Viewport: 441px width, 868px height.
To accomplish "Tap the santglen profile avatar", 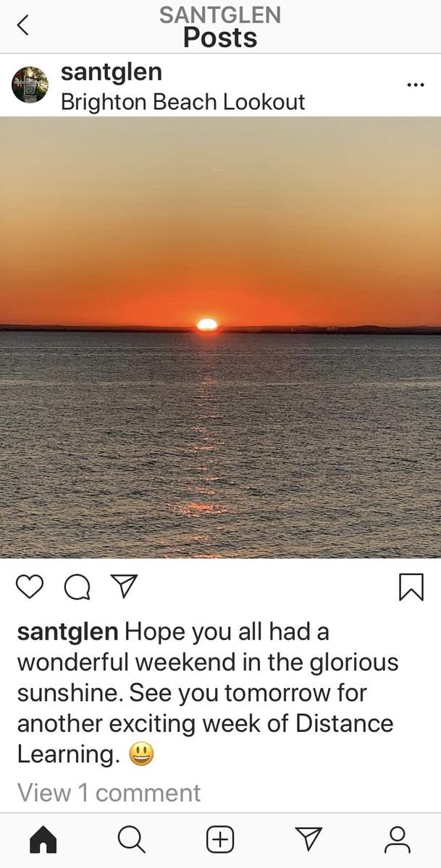I will (x=30, y=85).
